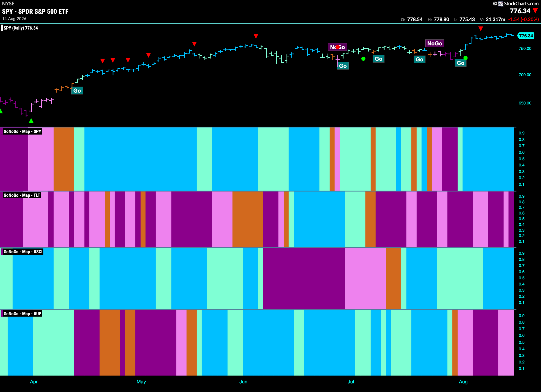The width and height of the screenshot is (541, 392).
Task: Click the Go label in early April
Action: pos(77,91)
